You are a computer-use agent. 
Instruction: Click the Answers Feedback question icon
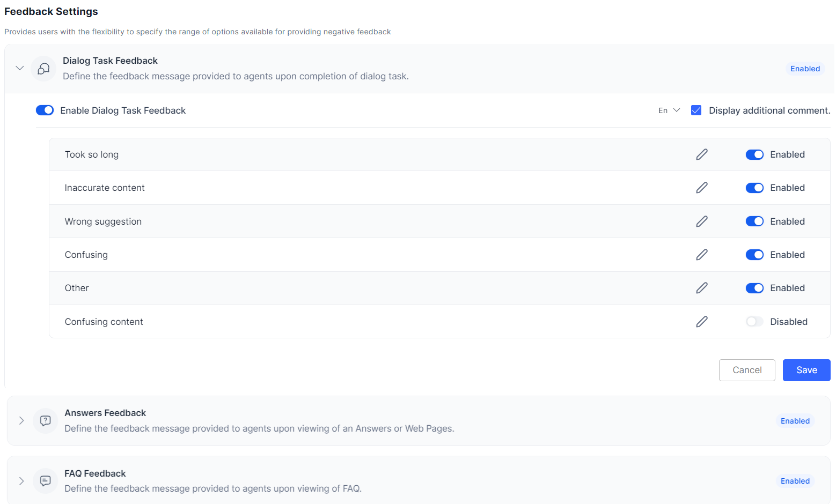point(46,421)
